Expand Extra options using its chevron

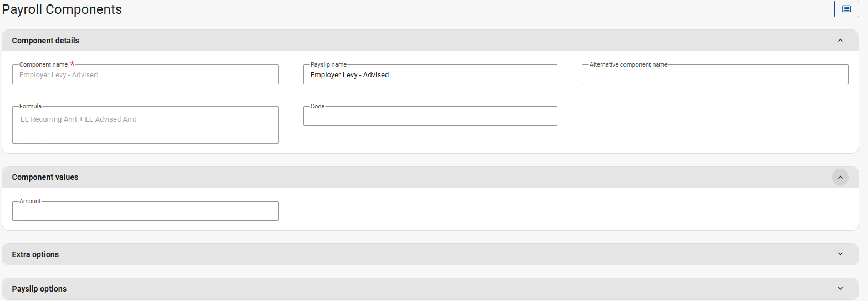(840, 254)
